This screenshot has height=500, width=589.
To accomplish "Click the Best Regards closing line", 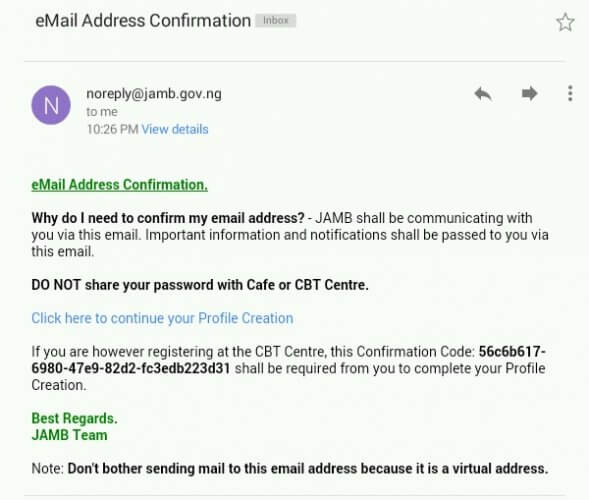I will click(74, 418).
